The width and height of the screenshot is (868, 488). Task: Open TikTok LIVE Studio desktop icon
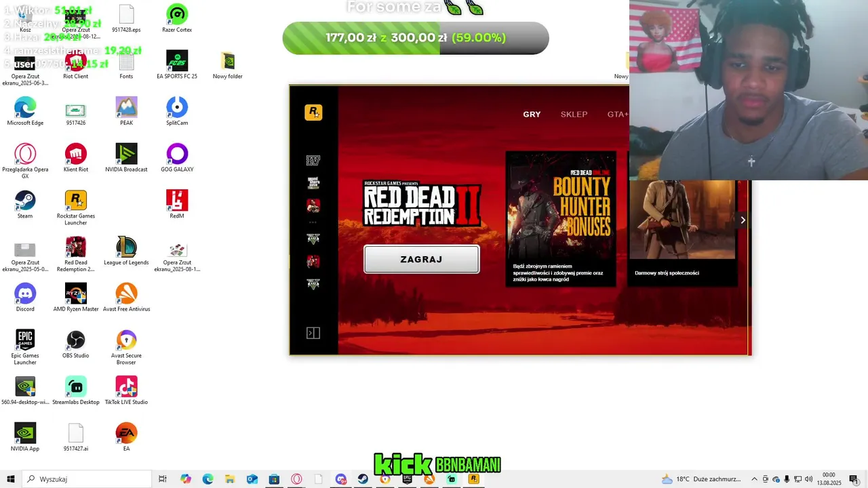pyautogui.click(x=126, y=390)
